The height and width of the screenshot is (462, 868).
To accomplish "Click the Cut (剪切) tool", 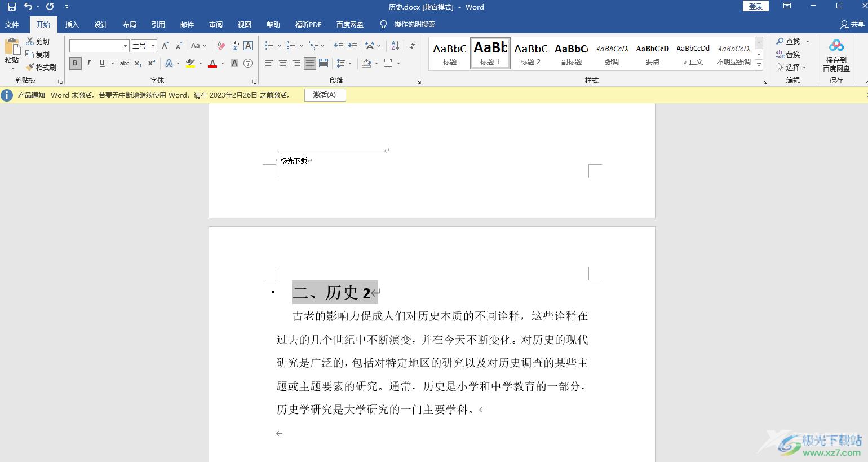I will point(38,41).
